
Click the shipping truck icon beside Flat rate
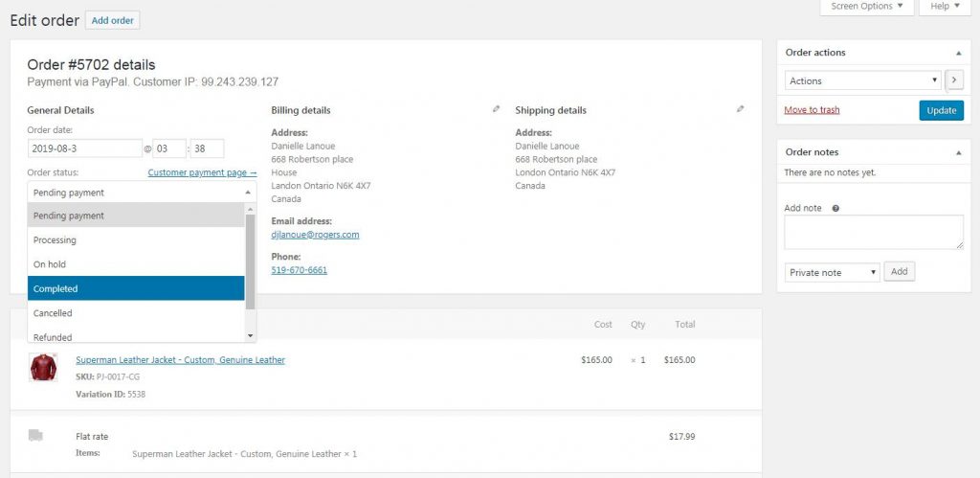(35, 436)
